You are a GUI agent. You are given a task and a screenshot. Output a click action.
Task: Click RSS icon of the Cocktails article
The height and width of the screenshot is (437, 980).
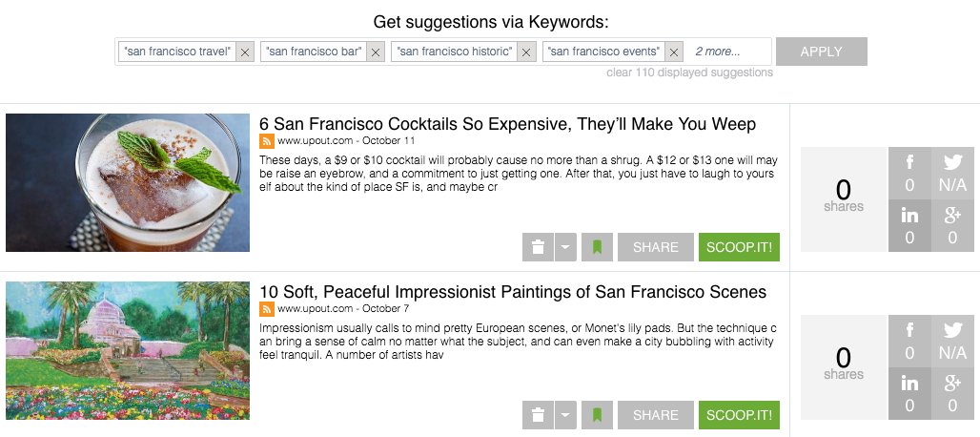click(x=267, y=140)
